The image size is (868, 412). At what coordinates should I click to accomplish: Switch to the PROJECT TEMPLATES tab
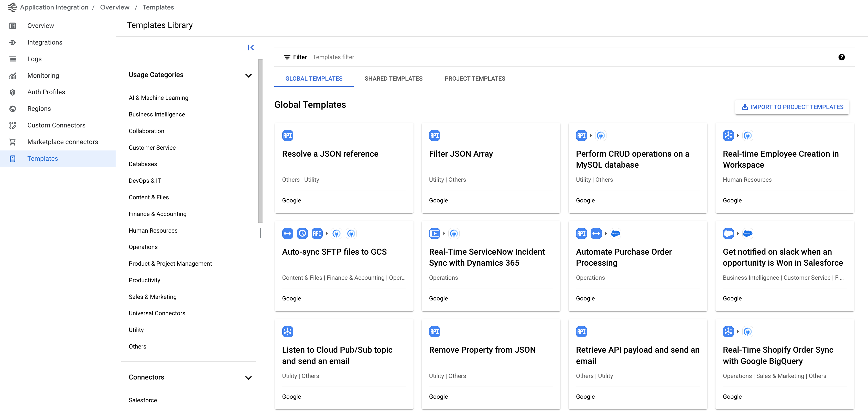pyautogui.click(x=474, y=78)
